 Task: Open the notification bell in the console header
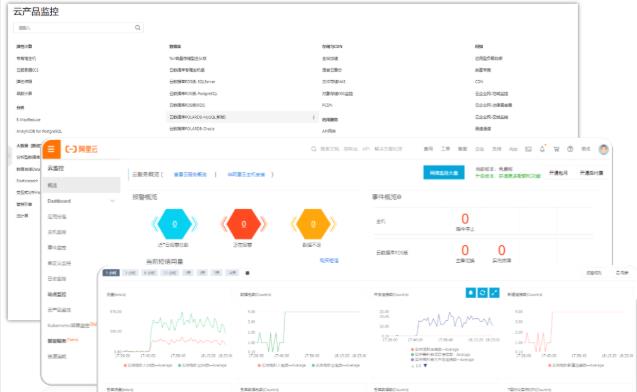(x=542, y=149)
